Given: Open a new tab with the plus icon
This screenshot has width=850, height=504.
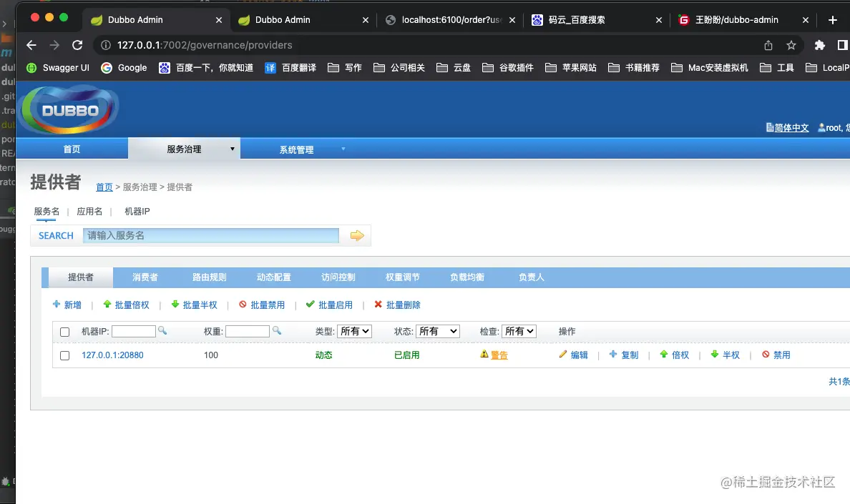Looking at the screenshot, I should 833,20.
